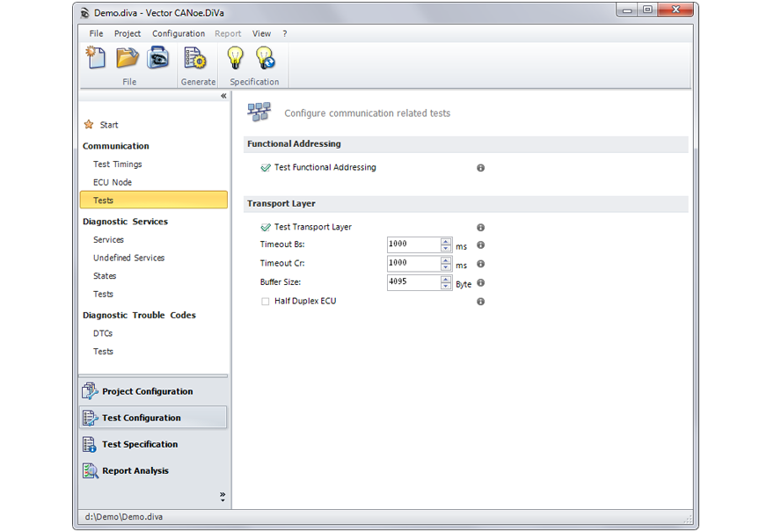774x532 pixels.
Task: Decrease Timeout Cr with down arrow
Action: [x=446, y=267]
